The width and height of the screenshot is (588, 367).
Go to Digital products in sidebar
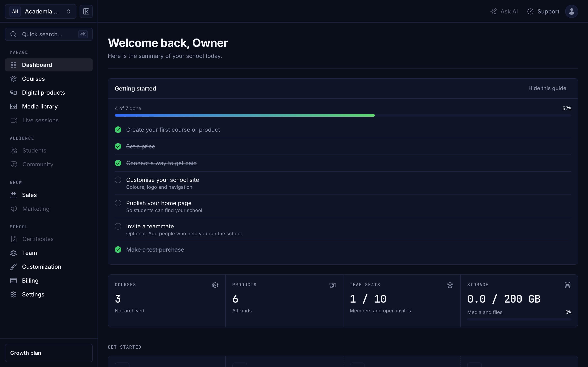[x=49, y=93]
